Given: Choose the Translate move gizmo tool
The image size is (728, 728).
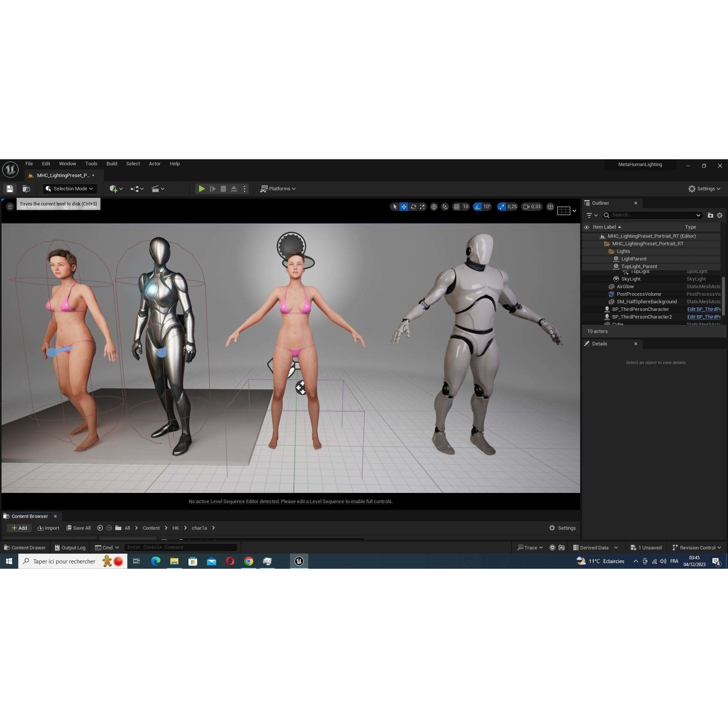Looking at the screenshot, I should coord(404,207).
